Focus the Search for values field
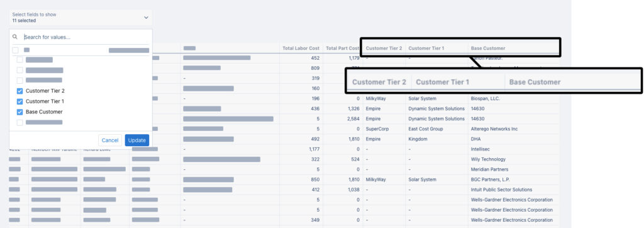644x228 pixels. [86, 37]
